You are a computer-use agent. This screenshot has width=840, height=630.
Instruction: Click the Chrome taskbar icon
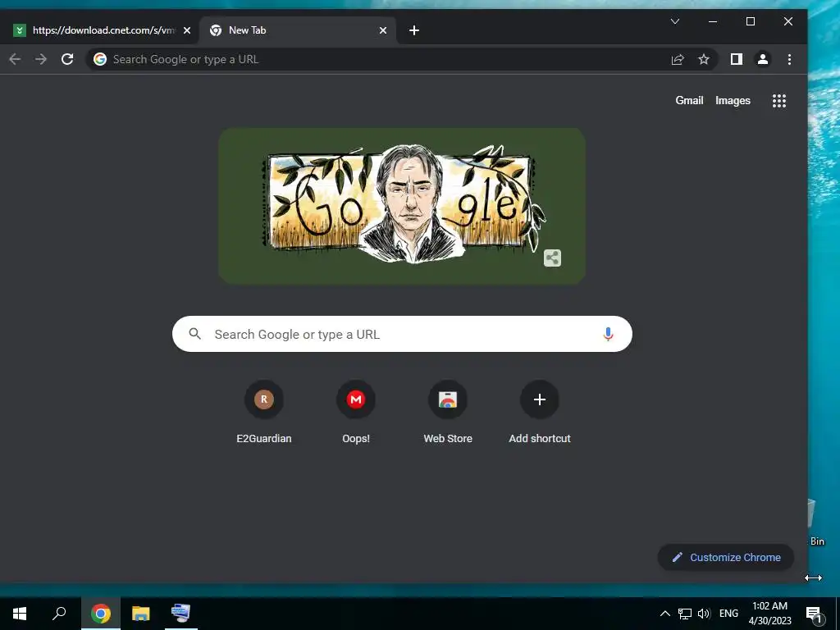pyautogui.click(x=101, y=614)
